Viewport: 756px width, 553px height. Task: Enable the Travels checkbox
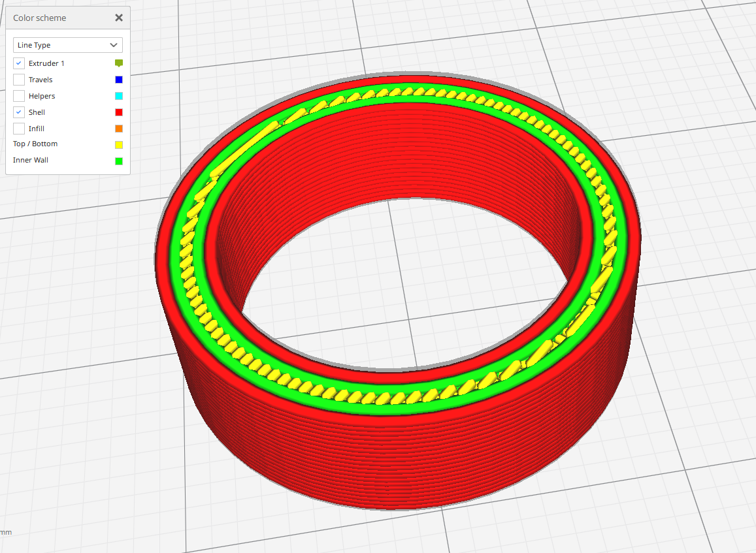[19, 80]
